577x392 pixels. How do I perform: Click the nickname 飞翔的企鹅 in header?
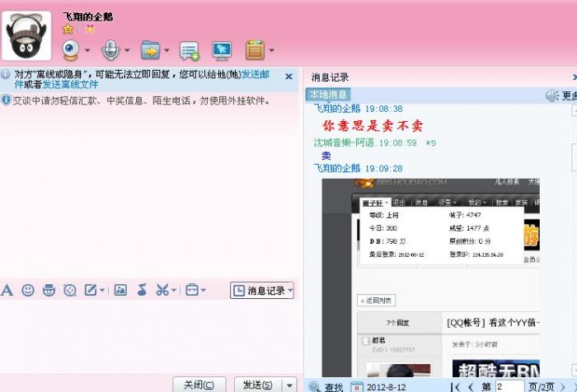coord(87,16)
